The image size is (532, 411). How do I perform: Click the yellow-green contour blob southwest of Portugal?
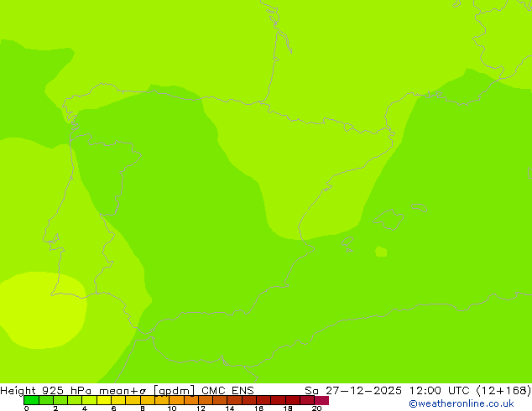pyautogui.click(x=43, y=310)
